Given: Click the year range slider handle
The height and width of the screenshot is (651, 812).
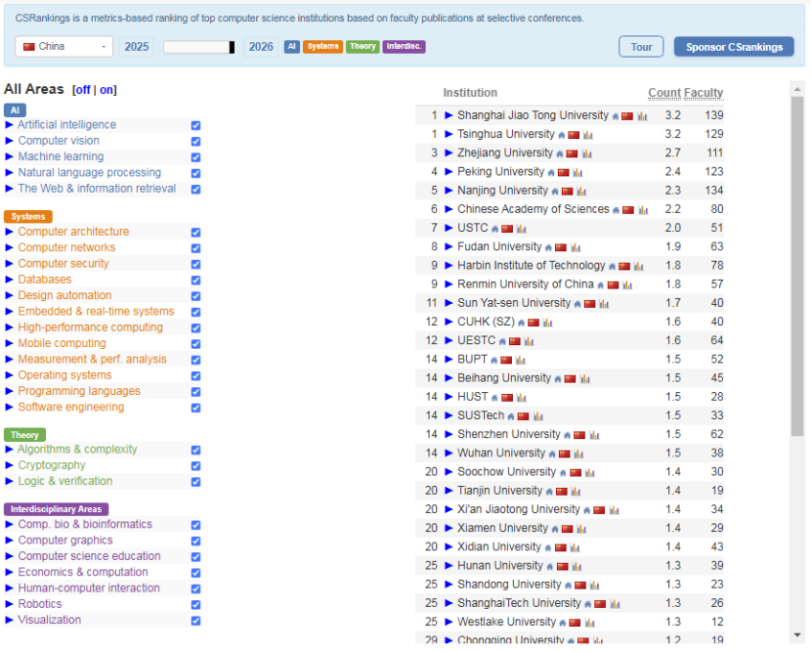Looking at the screenshot, I should point(232,47).
